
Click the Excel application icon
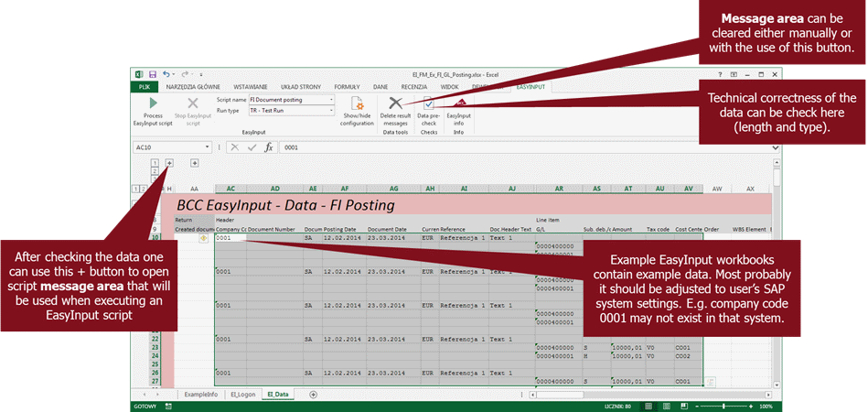(x=140, y=73)
